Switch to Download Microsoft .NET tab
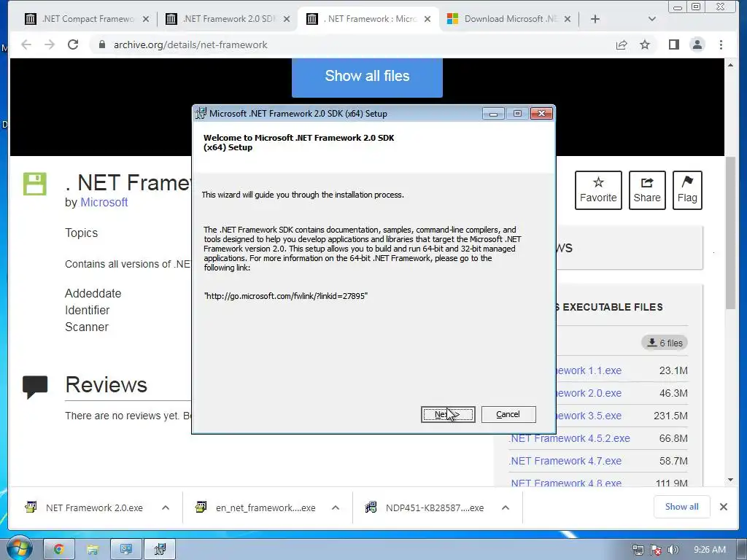Viewport: 747px width, 560px height. pyautogui.click(x=508, y=19)
